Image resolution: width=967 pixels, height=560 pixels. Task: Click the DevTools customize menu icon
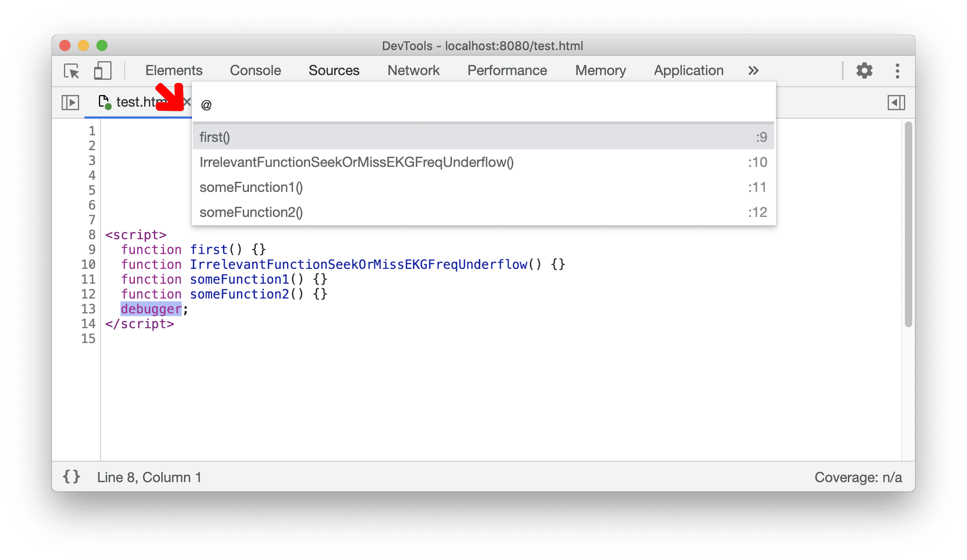(900, 70)
